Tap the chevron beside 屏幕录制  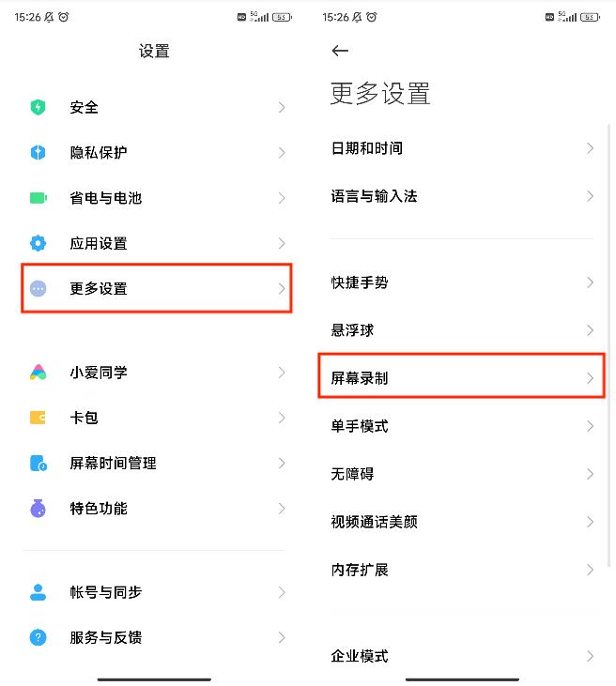pyautogui.click(x=590, y=378)
